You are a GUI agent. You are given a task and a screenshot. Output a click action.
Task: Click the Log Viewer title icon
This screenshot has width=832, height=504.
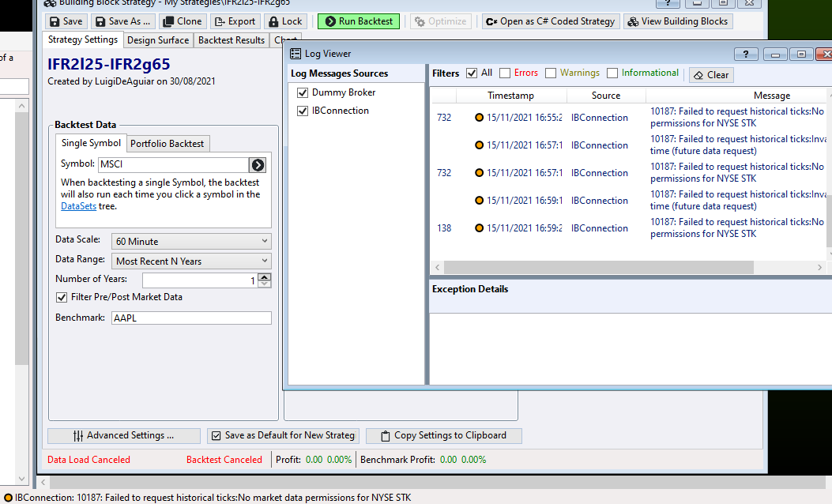pyautogui.click(x=296, y=54)
